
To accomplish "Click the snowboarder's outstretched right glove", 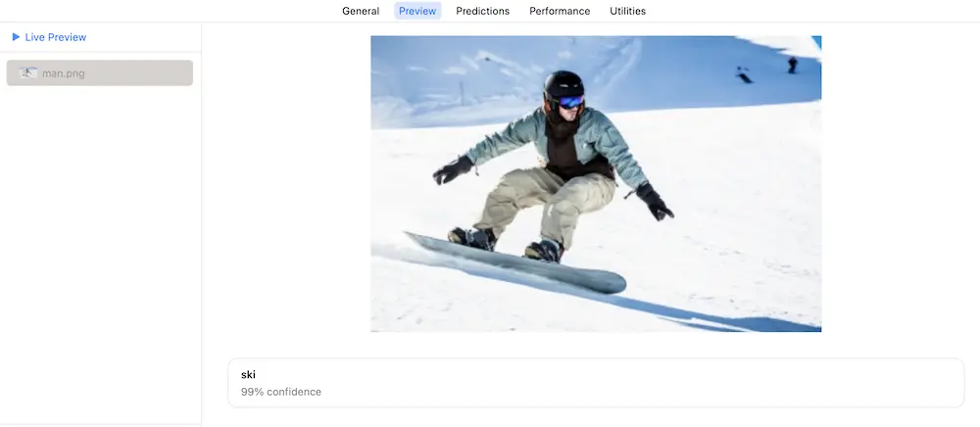I will click(x=453, y=170).
